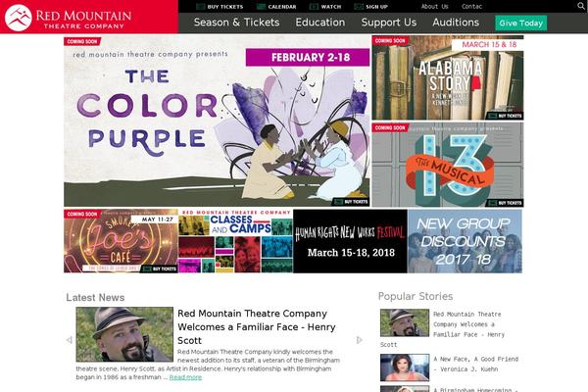Click Buy Tickets on The Color Purple banner
The image size is (588, 392).
(x=352, y=202)
